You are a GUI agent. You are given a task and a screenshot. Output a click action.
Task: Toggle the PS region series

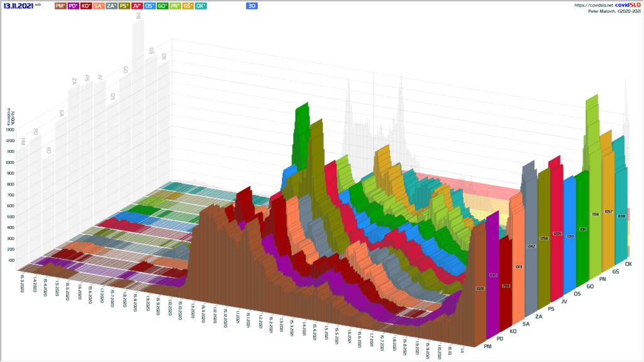point(125,6)
